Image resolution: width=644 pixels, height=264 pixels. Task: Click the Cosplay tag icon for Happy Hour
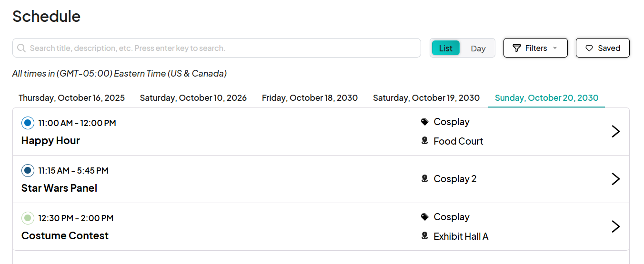[425, 122]
